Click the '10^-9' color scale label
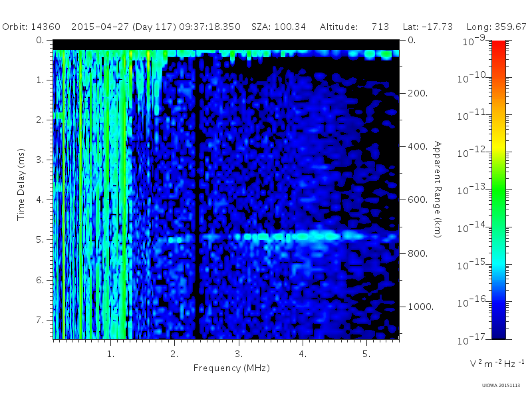Screen dimensions: 532x399 pyautogui.click(x=474, y=40)
